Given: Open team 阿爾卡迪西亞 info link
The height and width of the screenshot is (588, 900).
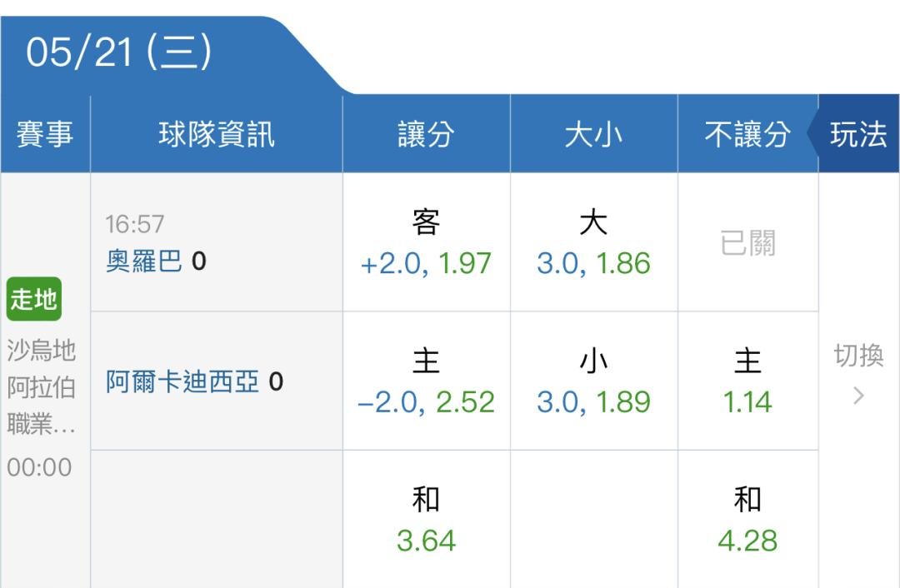Looking at the screenshot, I should (x=182, y=381).
